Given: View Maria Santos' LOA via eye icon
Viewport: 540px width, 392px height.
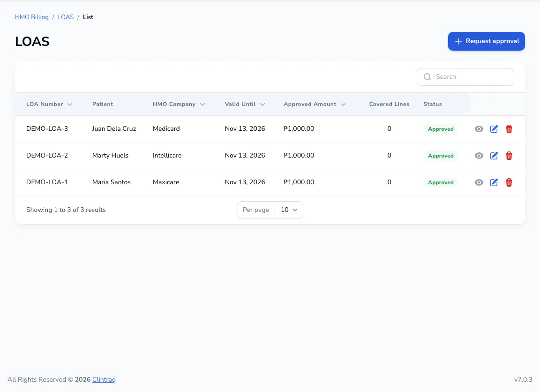Looking at the screenshot, I should coord(479,182).
